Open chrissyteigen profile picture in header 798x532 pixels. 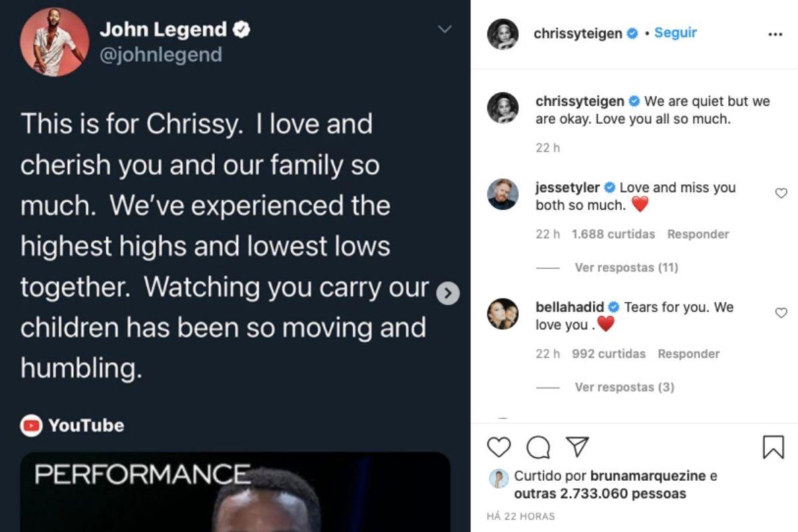pyautogui.click(x=503, y=34)
